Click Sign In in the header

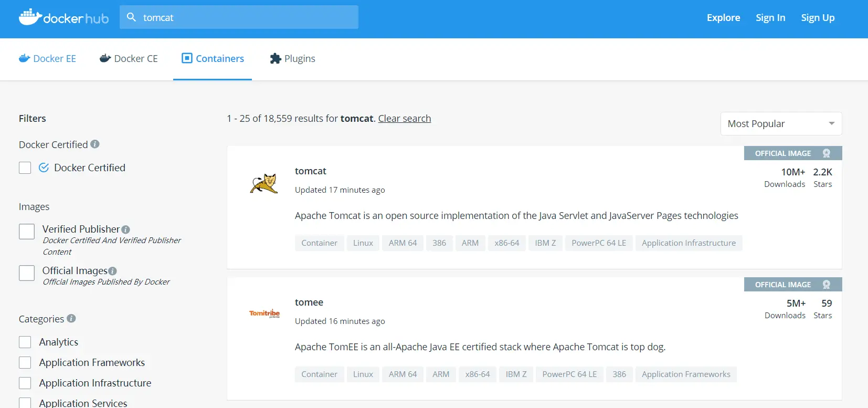point(770,17)
